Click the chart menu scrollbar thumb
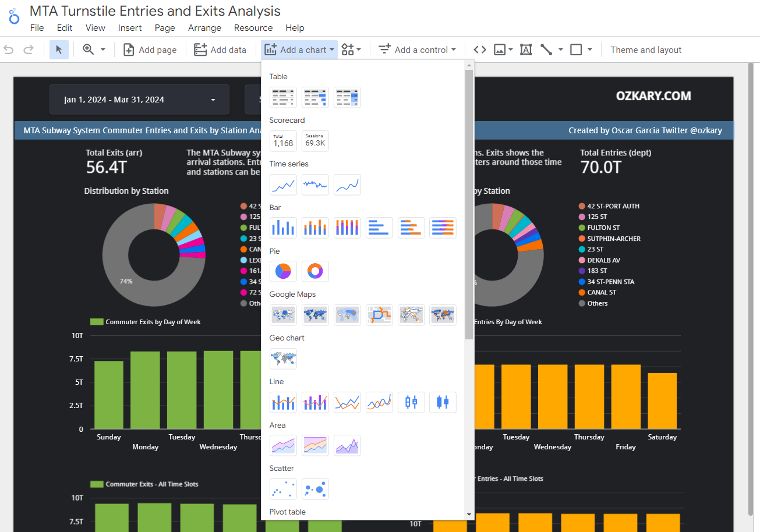Image resolution: width=760 pixels, height=532 pixels. pyautogui.click(x=469, y=205)
